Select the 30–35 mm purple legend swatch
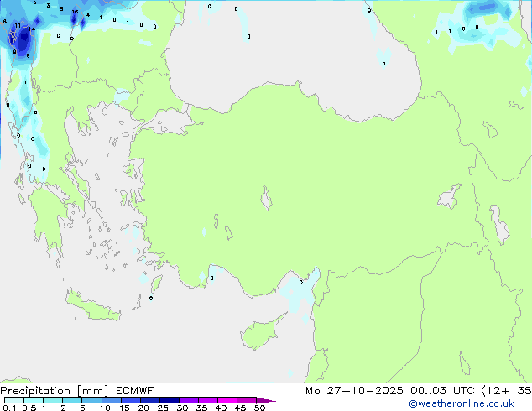 188,400
